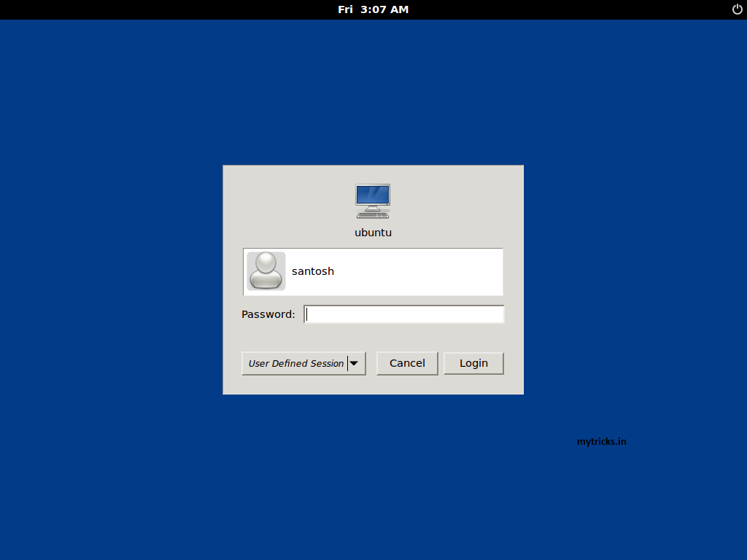Click the Password label text
Screen dimensions: 747x560
point(268,314)
